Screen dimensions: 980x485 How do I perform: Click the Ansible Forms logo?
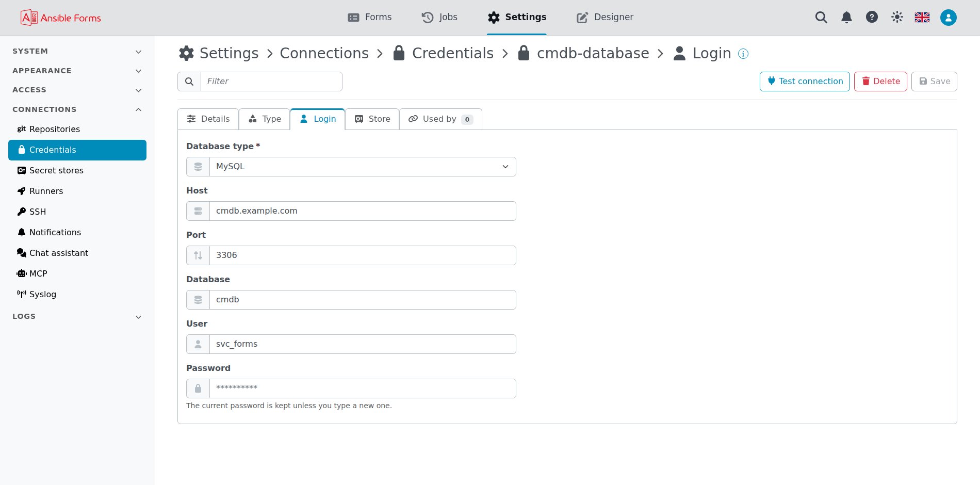pos(60,18)
